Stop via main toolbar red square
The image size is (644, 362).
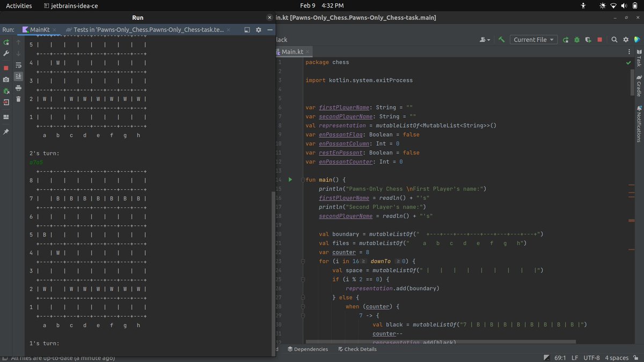click(x=599, y=40)
